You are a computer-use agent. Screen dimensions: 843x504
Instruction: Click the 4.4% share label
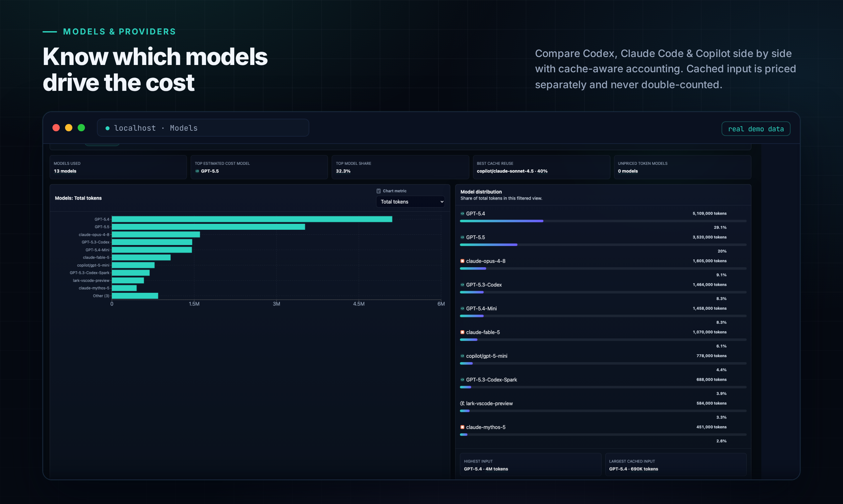tap(721, 370)
